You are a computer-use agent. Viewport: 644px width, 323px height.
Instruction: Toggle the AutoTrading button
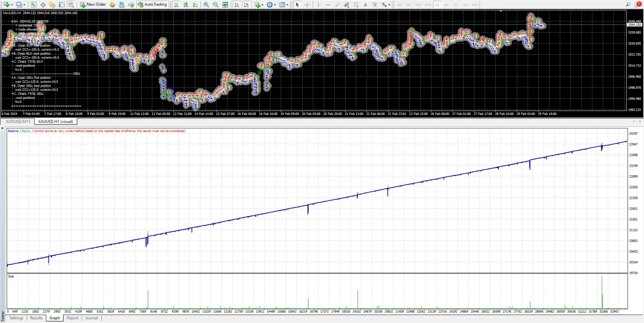tap(152, 5)
